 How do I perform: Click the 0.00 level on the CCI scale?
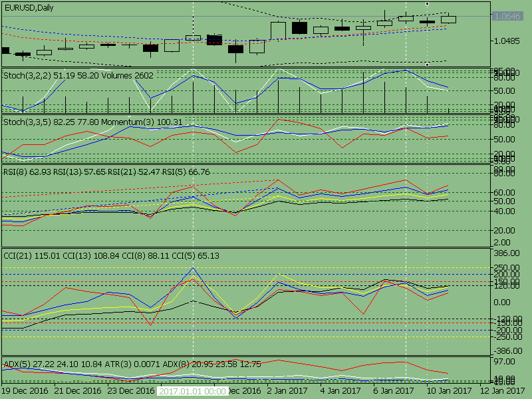point(502,303)
